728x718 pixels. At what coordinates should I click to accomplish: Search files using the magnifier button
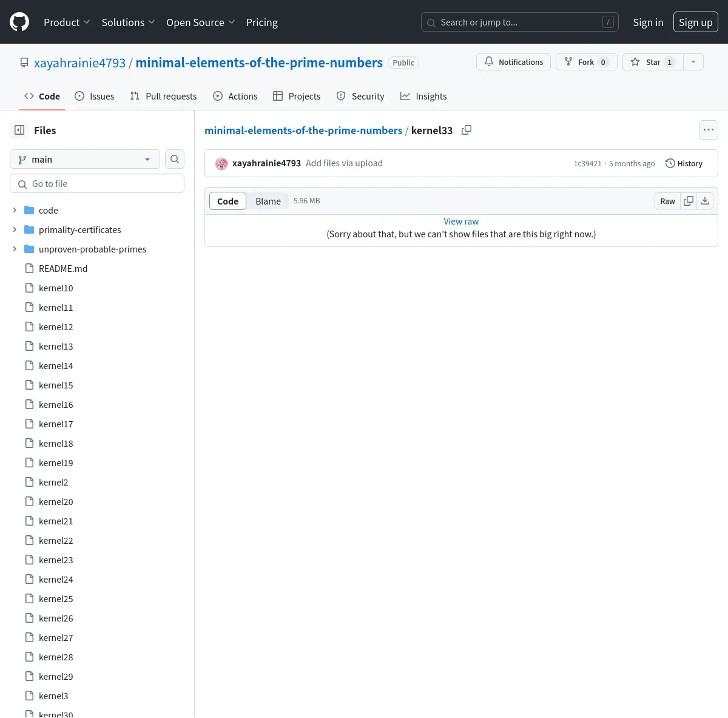tap(175, 159)
